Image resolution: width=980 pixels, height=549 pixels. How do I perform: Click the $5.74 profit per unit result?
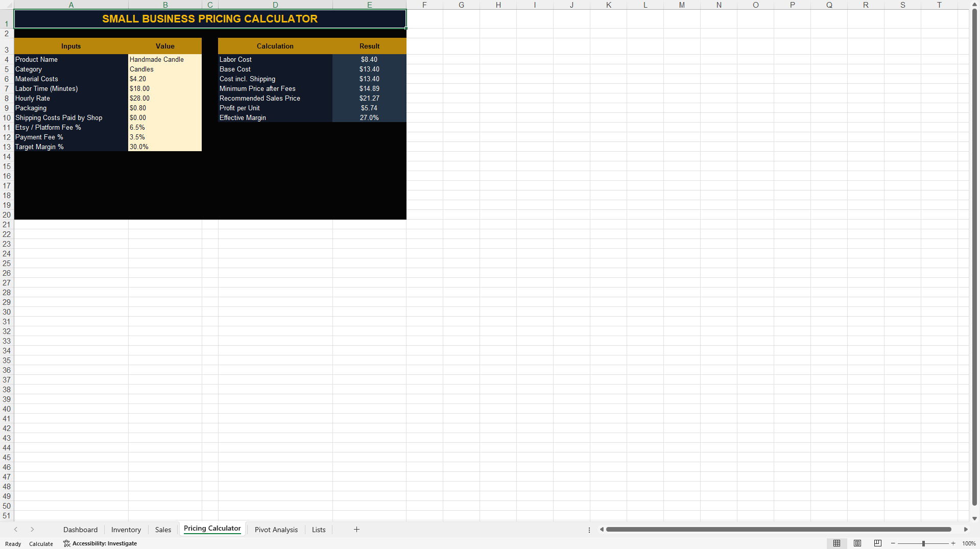click(x=369, y=108)
